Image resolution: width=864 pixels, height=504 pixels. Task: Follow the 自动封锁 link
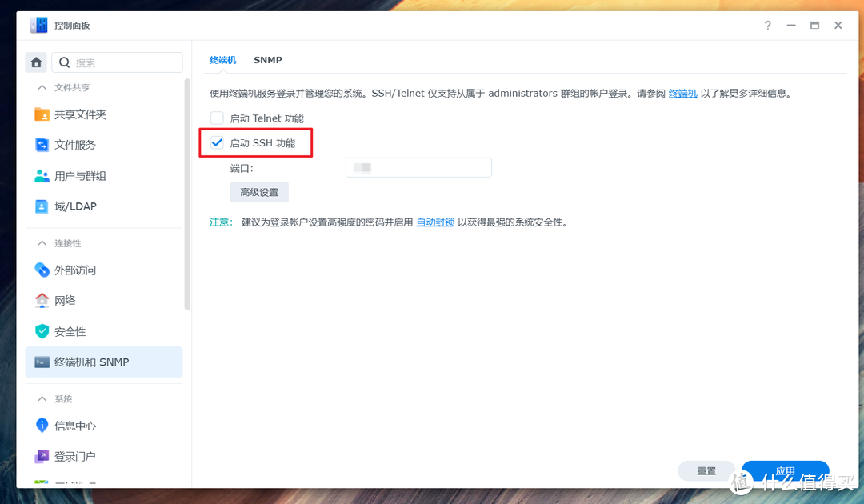click(x=434, y=222)
